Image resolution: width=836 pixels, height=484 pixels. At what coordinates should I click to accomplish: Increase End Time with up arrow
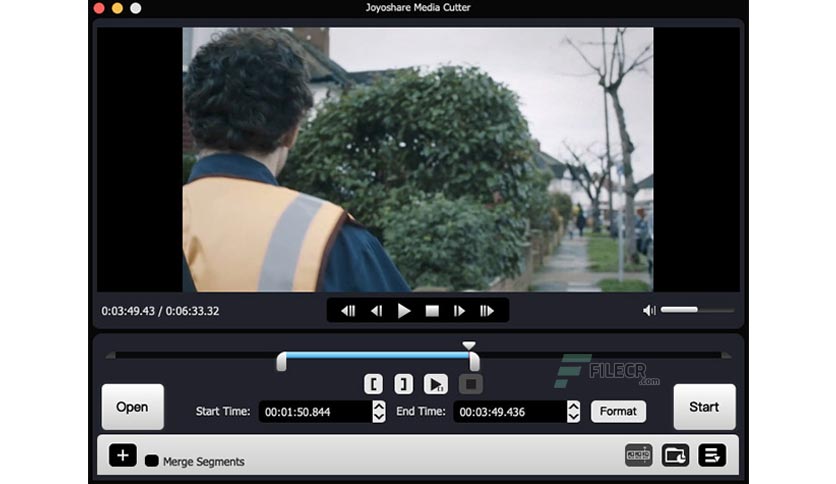574,406
